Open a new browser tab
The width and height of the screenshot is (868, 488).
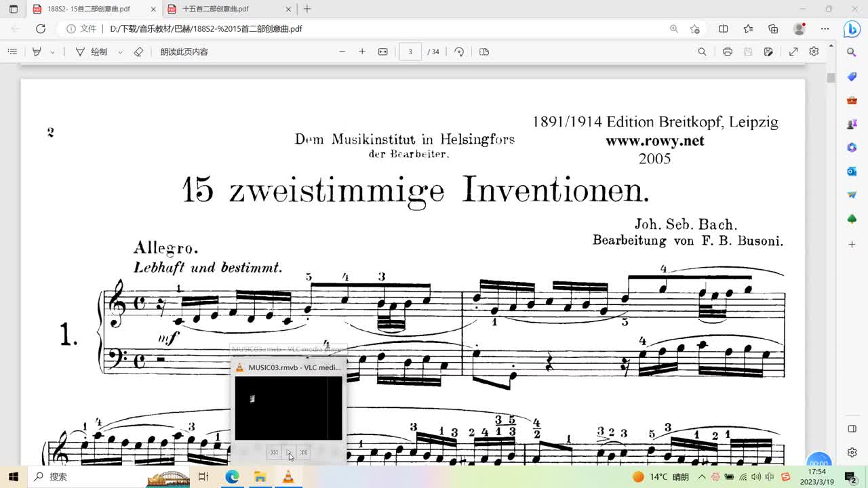tap(307, 9)
